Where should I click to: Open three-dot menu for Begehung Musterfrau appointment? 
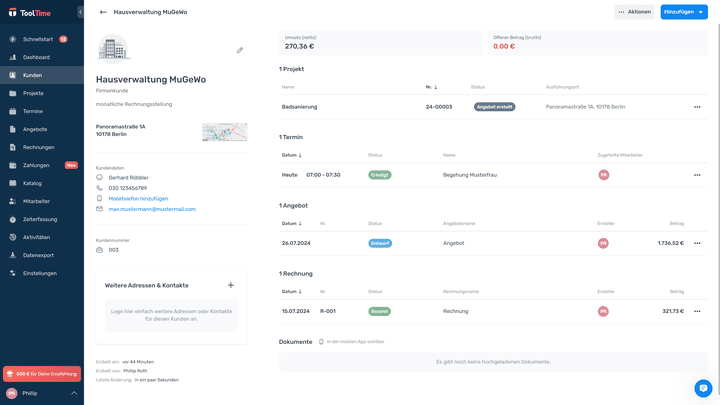[x=697, y=175]
